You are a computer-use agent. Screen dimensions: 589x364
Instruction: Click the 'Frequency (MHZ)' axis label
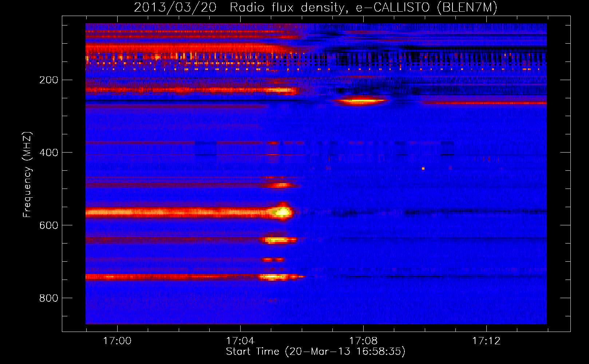tap(27, 174)
